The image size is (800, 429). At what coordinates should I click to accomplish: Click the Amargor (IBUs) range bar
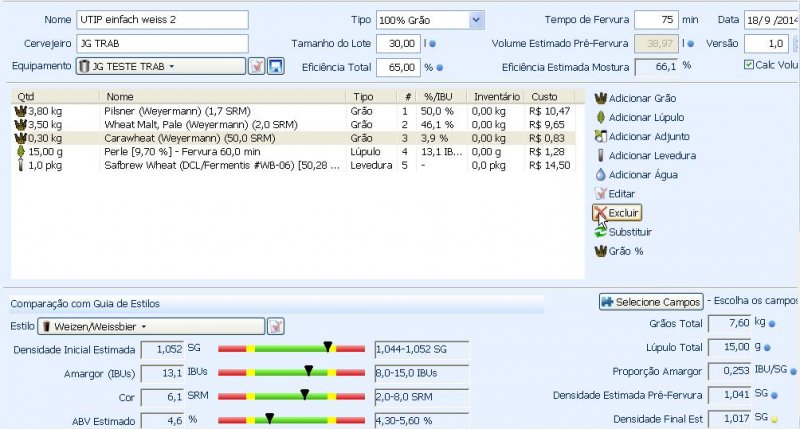click(x=291, y=372)
